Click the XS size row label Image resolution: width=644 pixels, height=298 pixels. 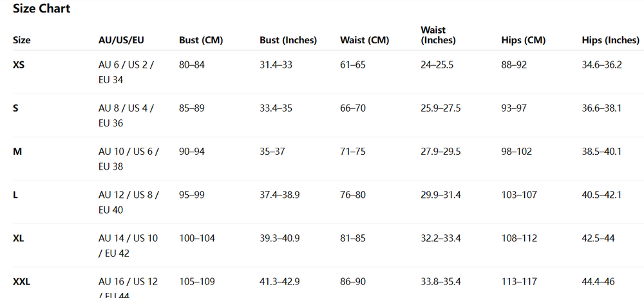19,65
